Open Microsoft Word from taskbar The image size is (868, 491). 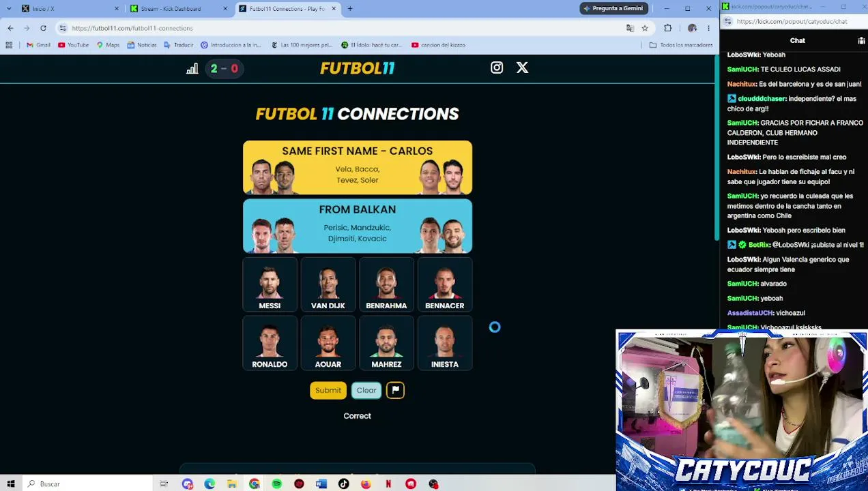pos(321,484)
